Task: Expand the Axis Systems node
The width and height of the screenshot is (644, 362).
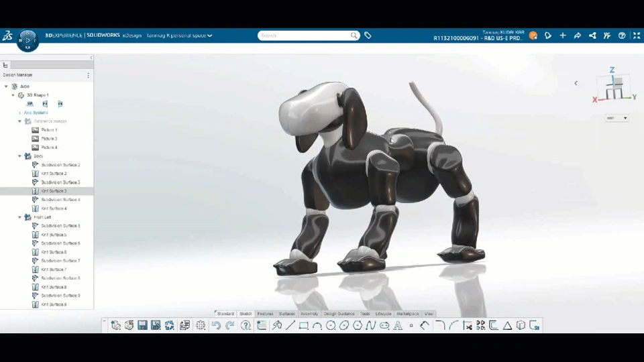Action: pyautogui.click(x=19, y=113)
